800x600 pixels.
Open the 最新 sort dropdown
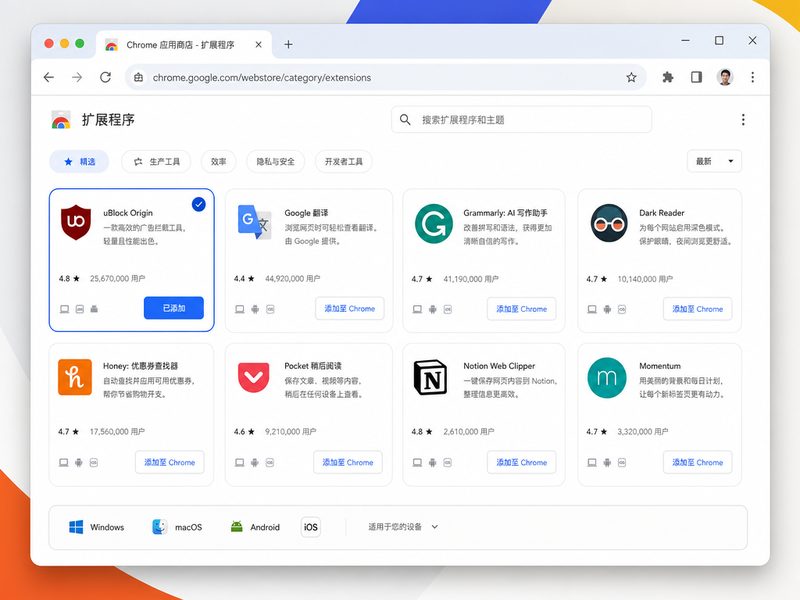(714, 161)
